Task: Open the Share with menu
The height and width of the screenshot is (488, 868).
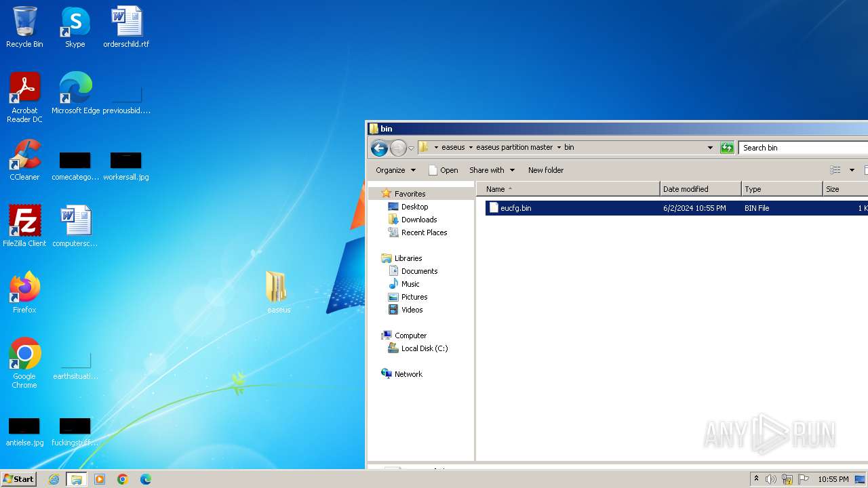Action: click(492, 170)
